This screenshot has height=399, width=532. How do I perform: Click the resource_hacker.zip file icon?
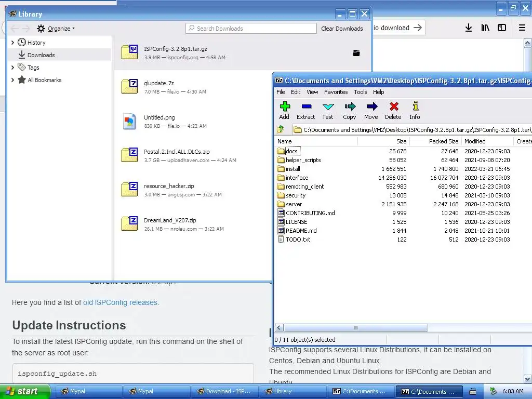(x=129, y=189)
